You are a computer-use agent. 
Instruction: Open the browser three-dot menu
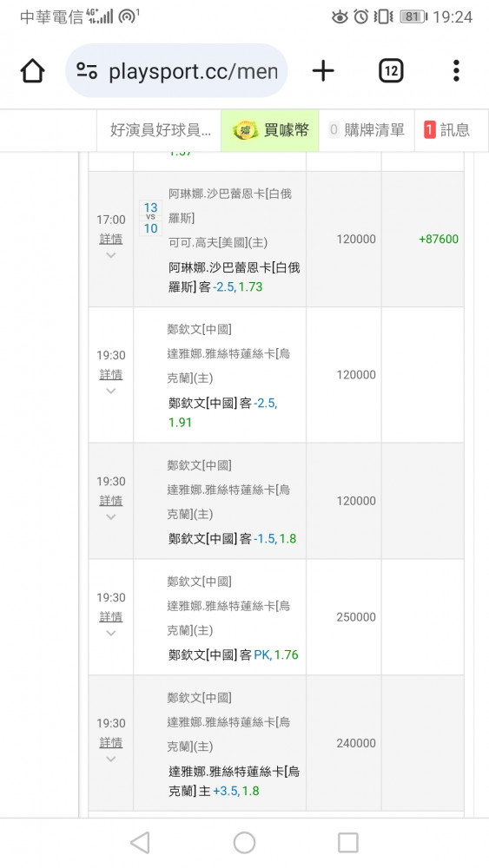click(x=456, y=71)
